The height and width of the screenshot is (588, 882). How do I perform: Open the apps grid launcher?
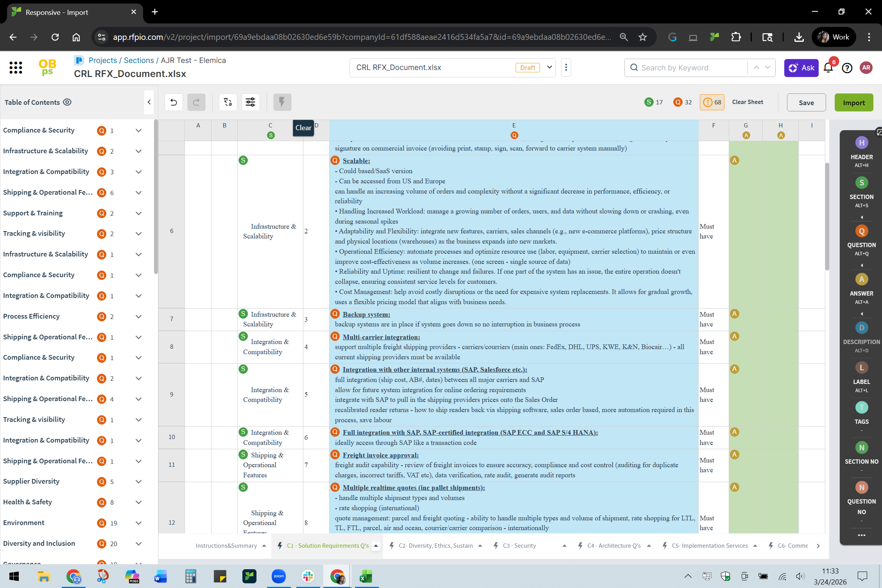(16, 68)
